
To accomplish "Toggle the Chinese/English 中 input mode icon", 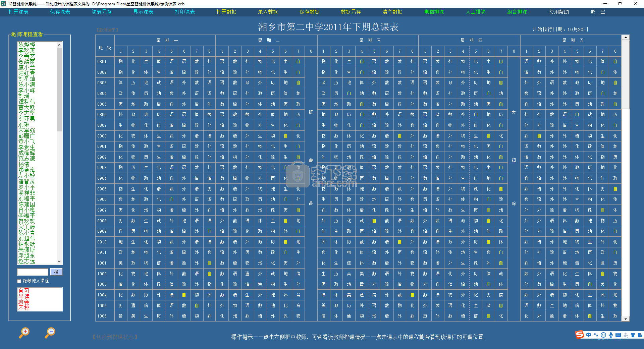I will 589,335.
